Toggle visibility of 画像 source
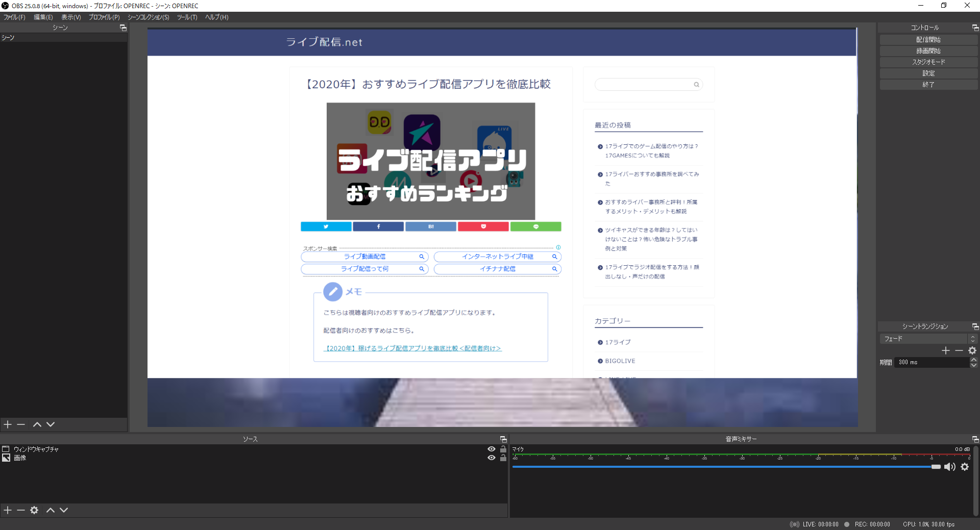 (x=492, y=458)
